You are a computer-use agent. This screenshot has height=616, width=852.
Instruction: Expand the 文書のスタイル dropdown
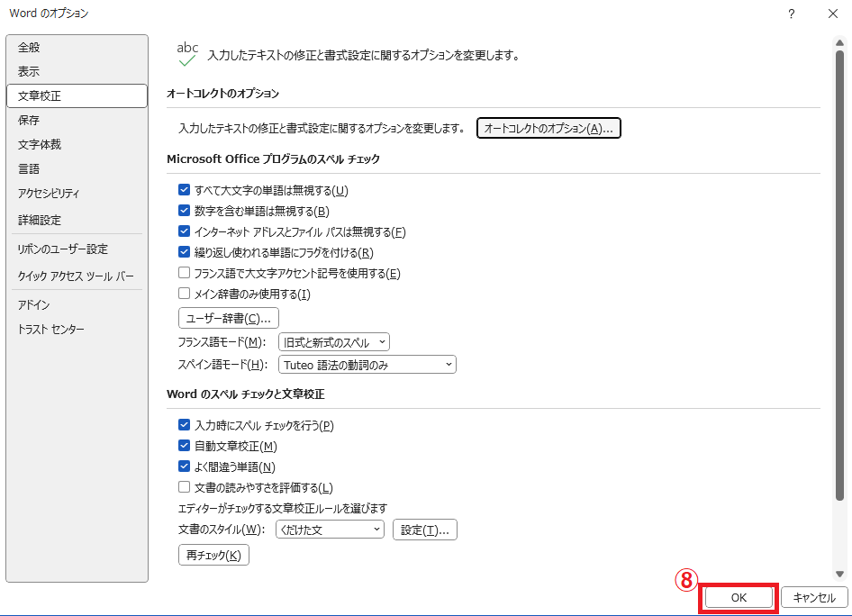click(330, 530)
